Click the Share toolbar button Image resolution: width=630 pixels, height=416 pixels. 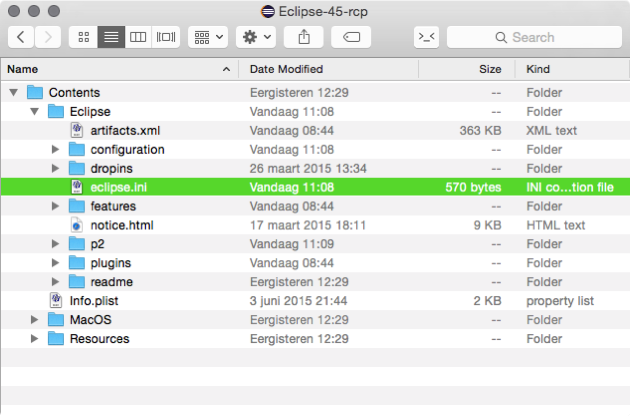[x=304, y=37]
